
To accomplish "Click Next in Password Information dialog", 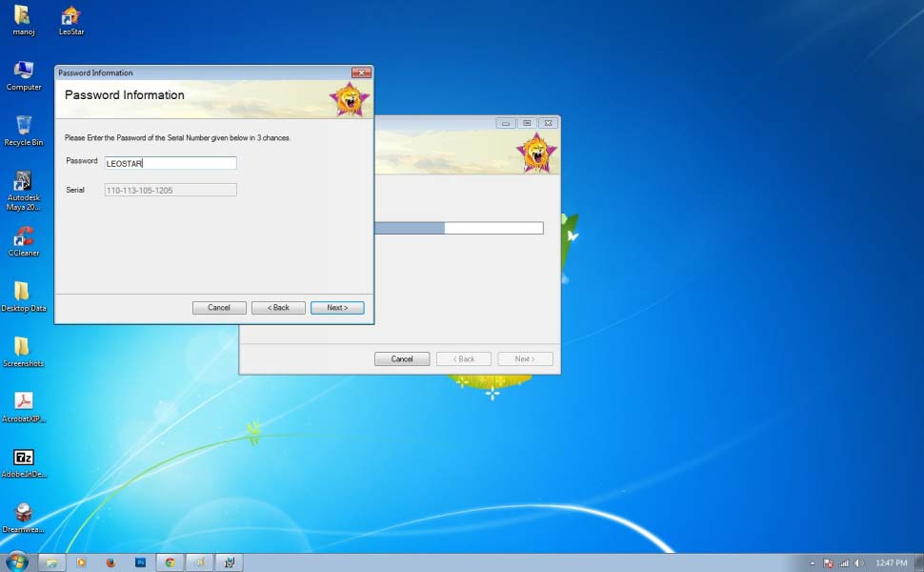I will pos(337,308).
